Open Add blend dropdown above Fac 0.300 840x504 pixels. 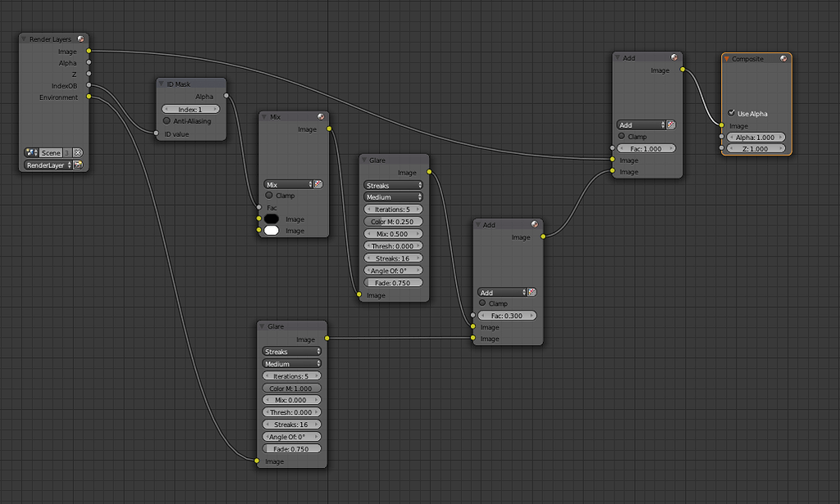pos(503,293)
